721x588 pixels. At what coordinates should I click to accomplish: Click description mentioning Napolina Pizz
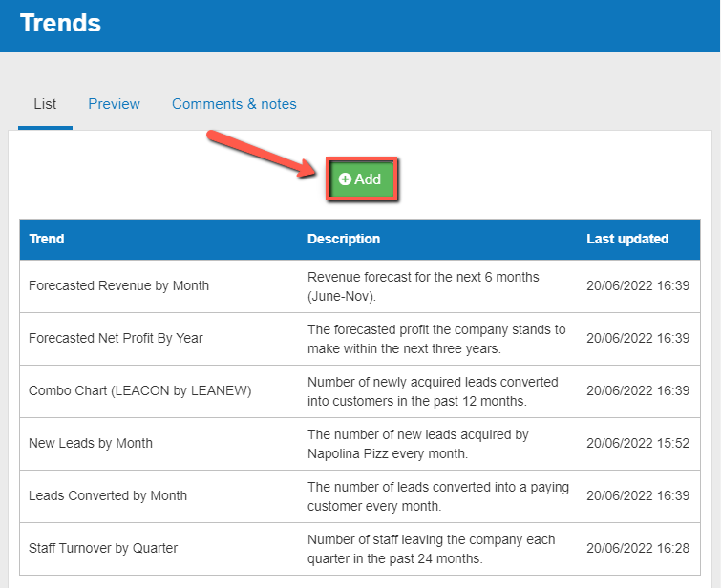point(418,444)
